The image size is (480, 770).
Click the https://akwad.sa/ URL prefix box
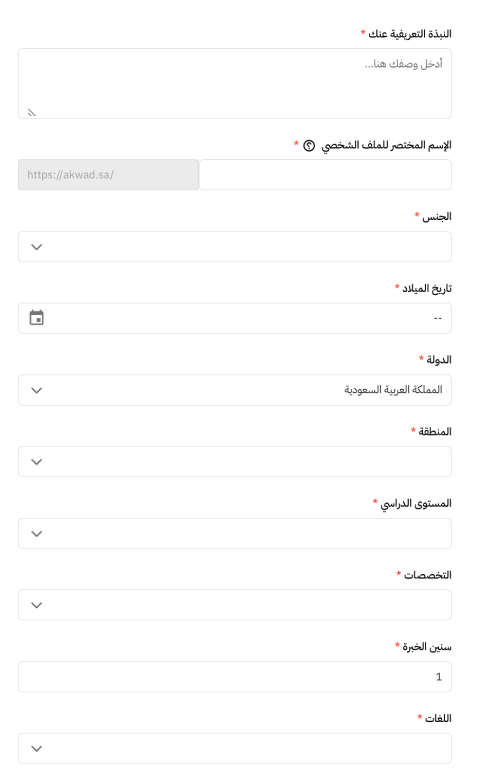[109, 175]
